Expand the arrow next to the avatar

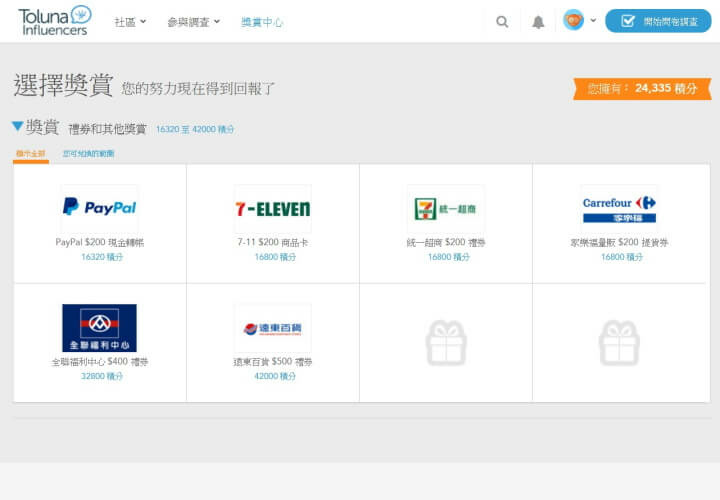593,21
